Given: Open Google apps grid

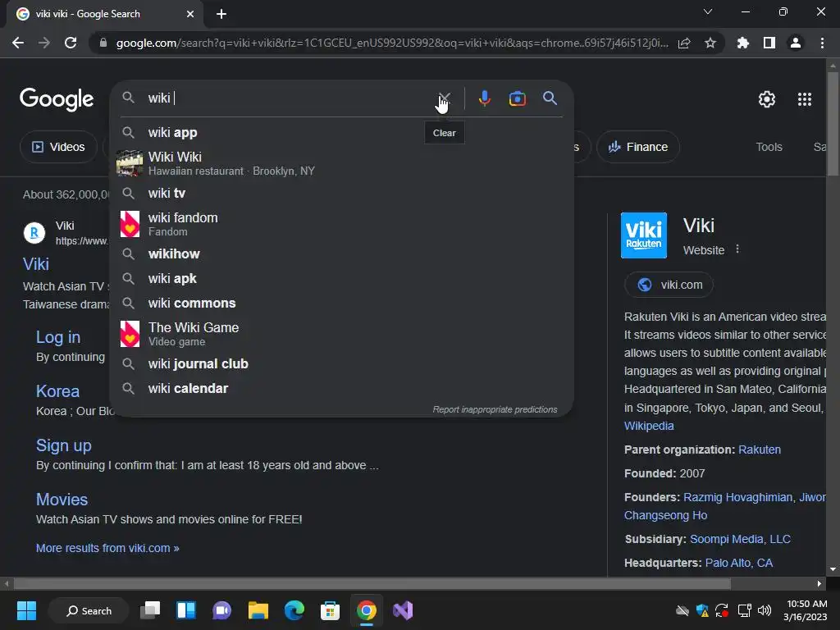Looking at the screenshot, I should click(x=805, y=99).
